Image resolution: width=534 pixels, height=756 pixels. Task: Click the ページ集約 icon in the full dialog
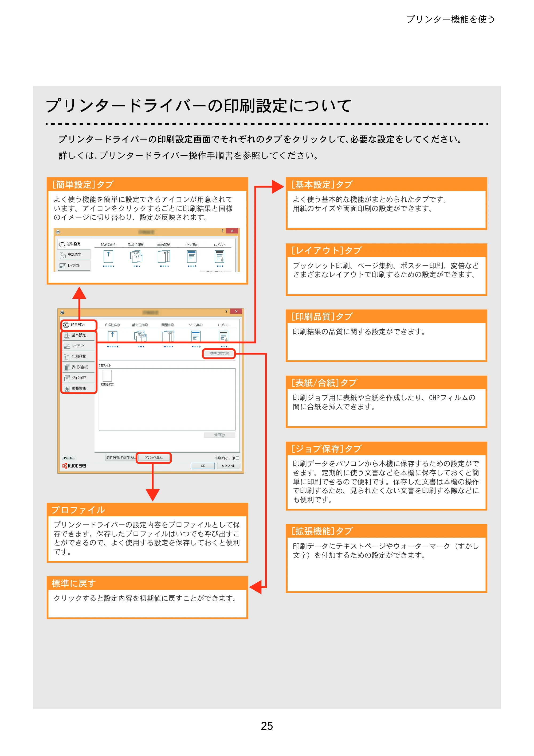tap(196, 336)
